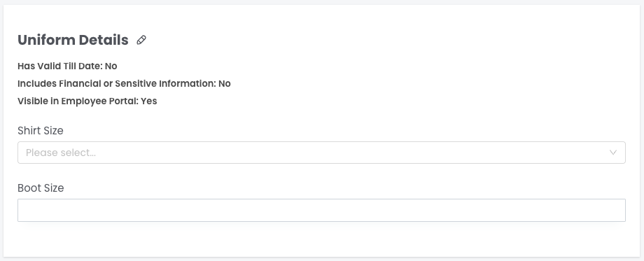Click the word 'Details' in the section title
The image size is (644, 261).
tap(104, 40)
